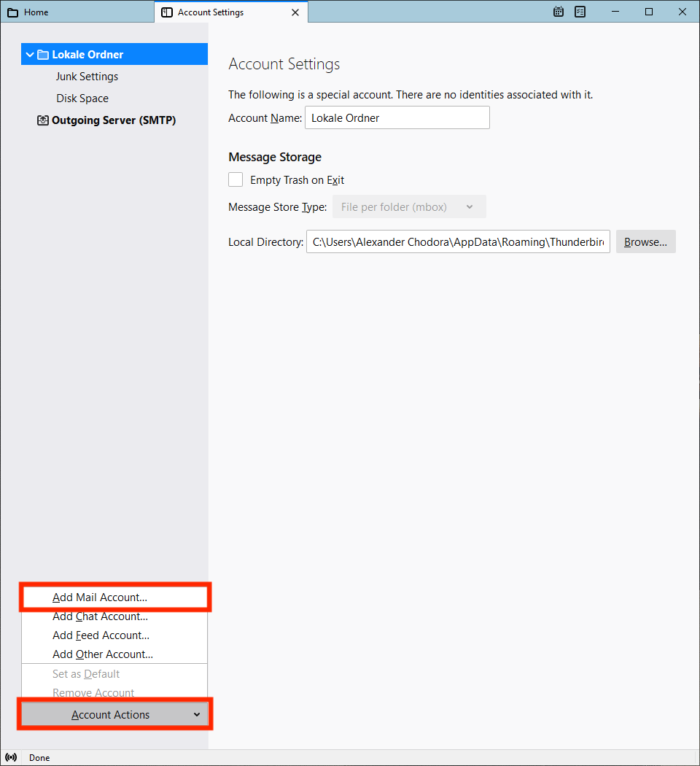This screenshot has height=766, width=700.
Task: Collapse the Lokale Ordner tree chevron
Action: [x=30, y=55]
